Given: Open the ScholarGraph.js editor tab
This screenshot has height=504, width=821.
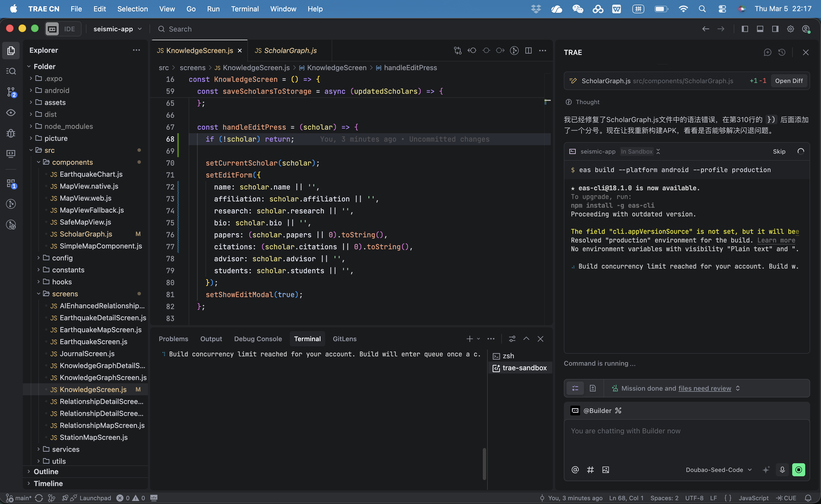Looking at the screenshot, I should (290, 51).
